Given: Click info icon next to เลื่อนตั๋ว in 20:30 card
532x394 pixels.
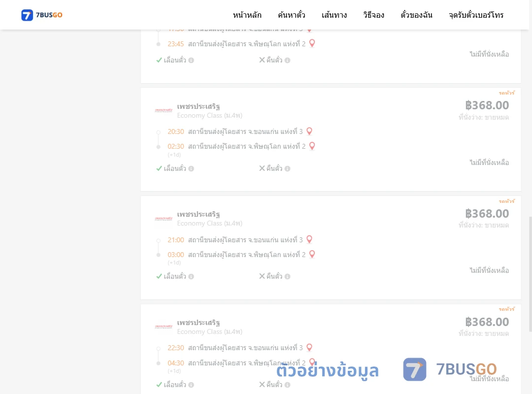Looking at the screenshot, I should [x=191, y=168].
